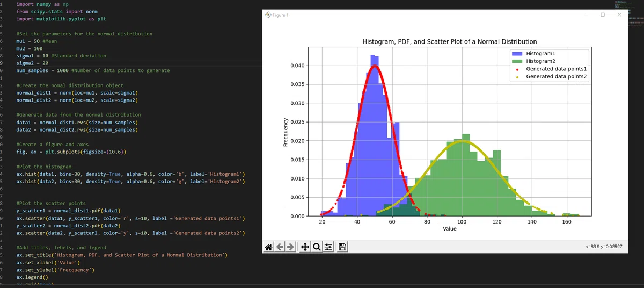This screenshot has height=288, width=644.
Task: Click the 'Value' x-axis label
Action: click(450, 229)
